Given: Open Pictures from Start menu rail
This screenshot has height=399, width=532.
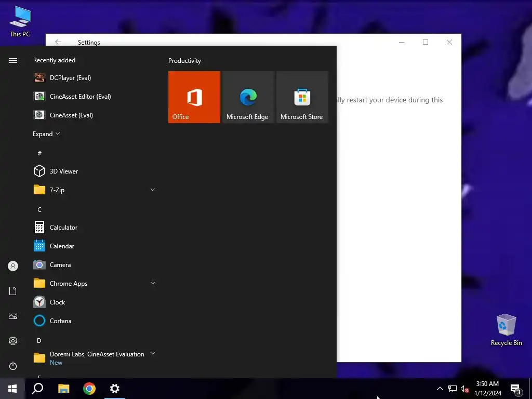Looking at the screenshot, I should click(13, 316).
